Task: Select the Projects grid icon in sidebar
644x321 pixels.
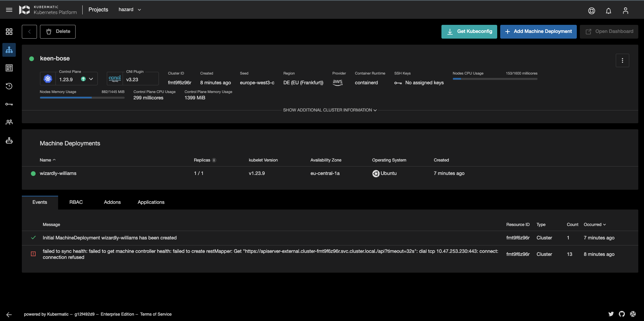Action: point(9,32)
